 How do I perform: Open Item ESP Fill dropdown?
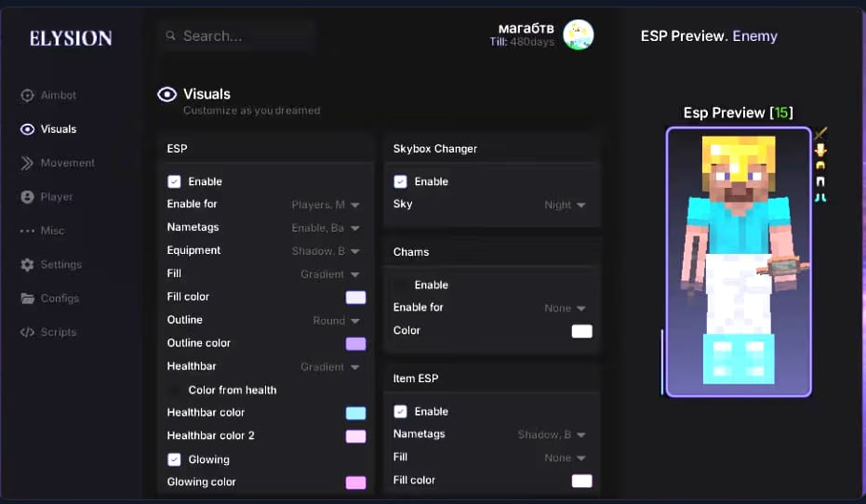565,458
